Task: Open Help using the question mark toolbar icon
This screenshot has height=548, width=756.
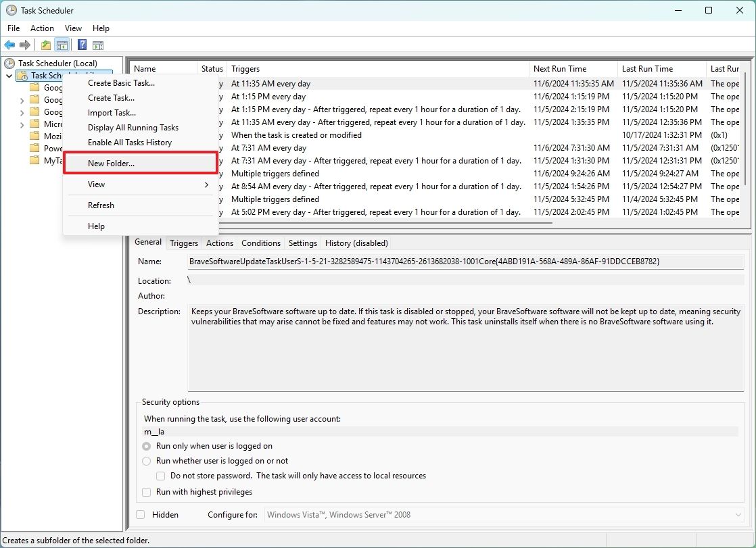Action: (81, 45)
